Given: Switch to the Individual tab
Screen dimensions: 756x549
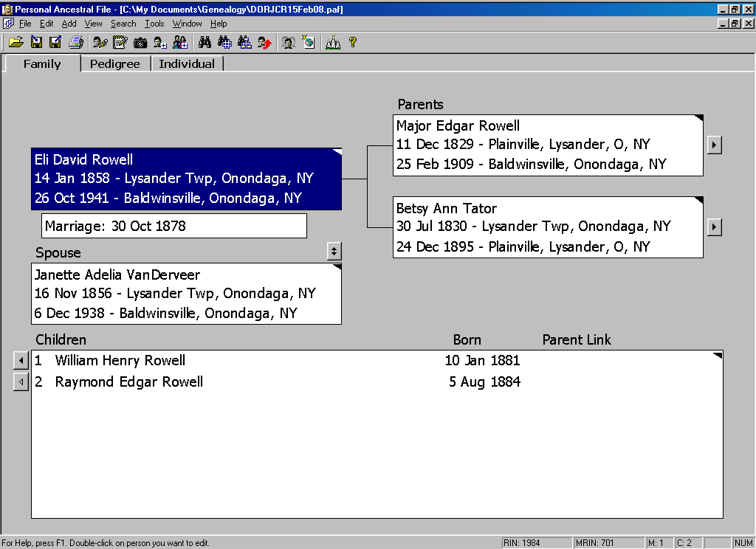Looking at the screenshot, I should click(187, 63).
